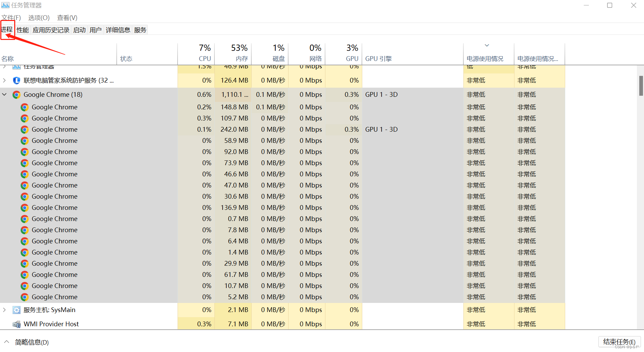Click Chrome icon in the 1.4 MB row

click(x=24, y=252)
